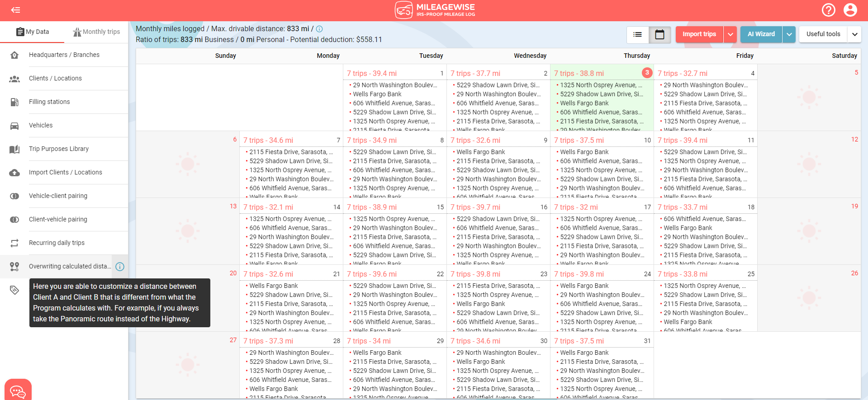Open the live chat bubble icon
This screenshot has height=400, width=868.
[18, 391]
